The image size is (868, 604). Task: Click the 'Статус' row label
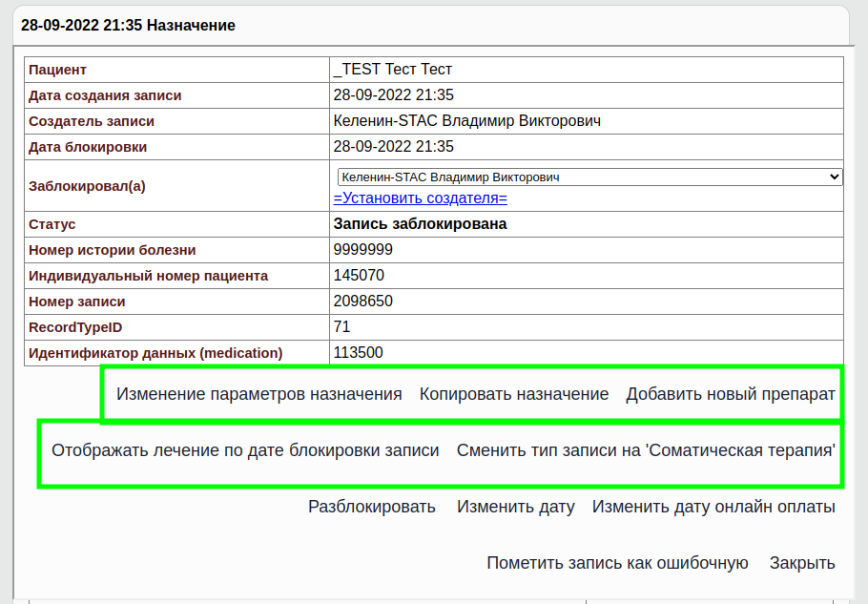(52, 224)
